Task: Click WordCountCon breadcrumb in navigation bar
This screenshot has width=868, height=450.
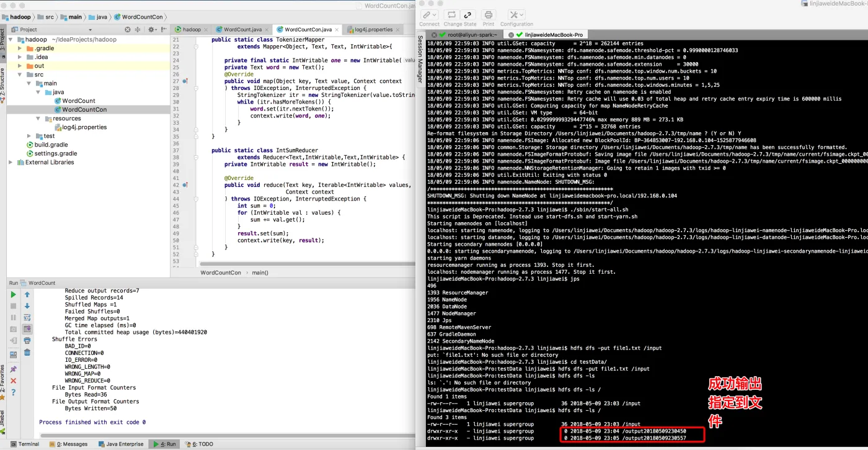Action: 139,17
